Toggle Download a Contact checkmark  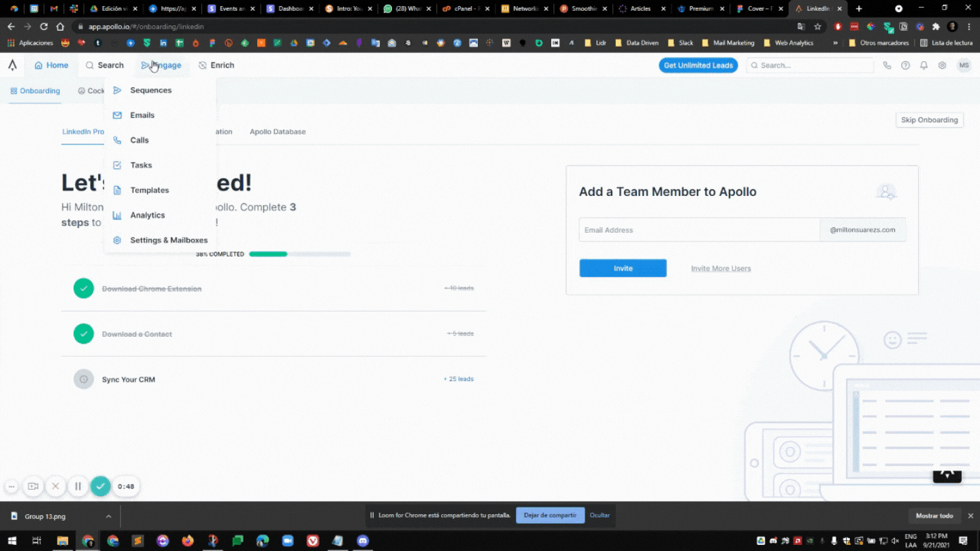[84, 334]
